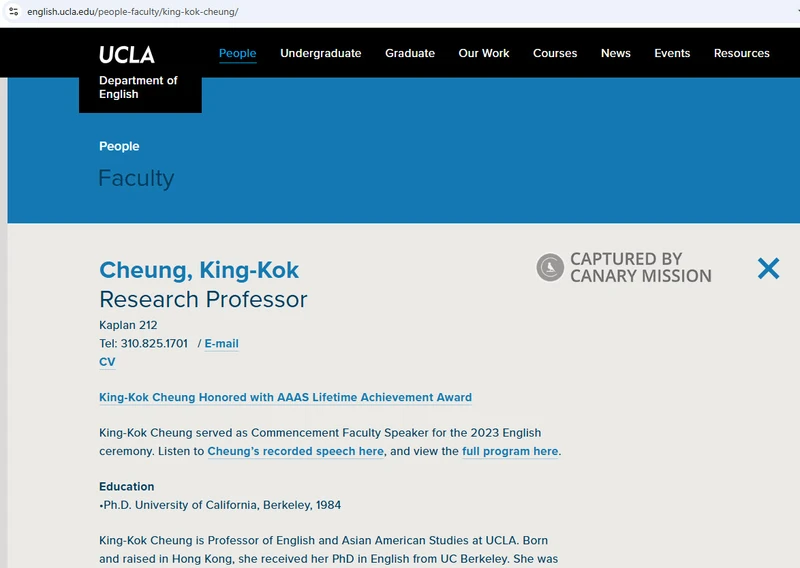This screenshot has height=568, width=800.
Task: Close the profile with blue X icon
Action: pos(768,268)
